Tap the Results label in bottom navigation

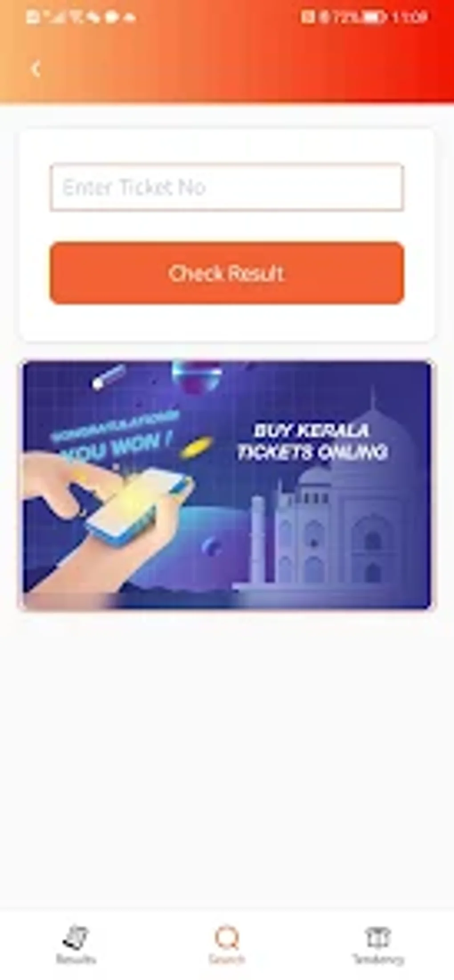point(76,959)
